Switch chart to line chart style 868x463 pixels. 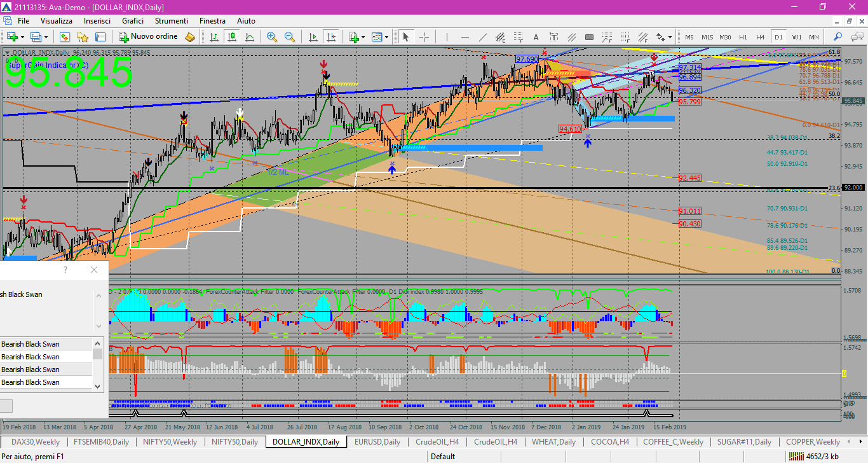click(250, 37)
